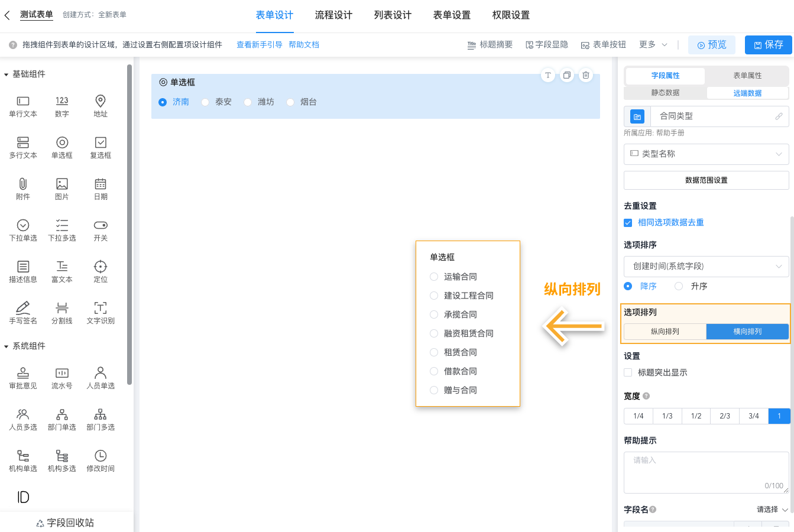794x532 pixels.
Task: Click the 数据范围设置 button
Action: tap(706, 180)
